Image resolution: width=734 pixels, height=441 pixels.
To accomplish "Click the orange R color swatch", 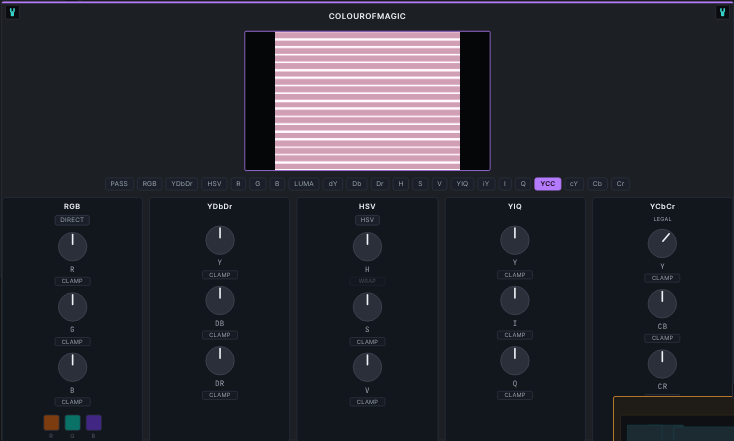I will click(x=51, y=422).
